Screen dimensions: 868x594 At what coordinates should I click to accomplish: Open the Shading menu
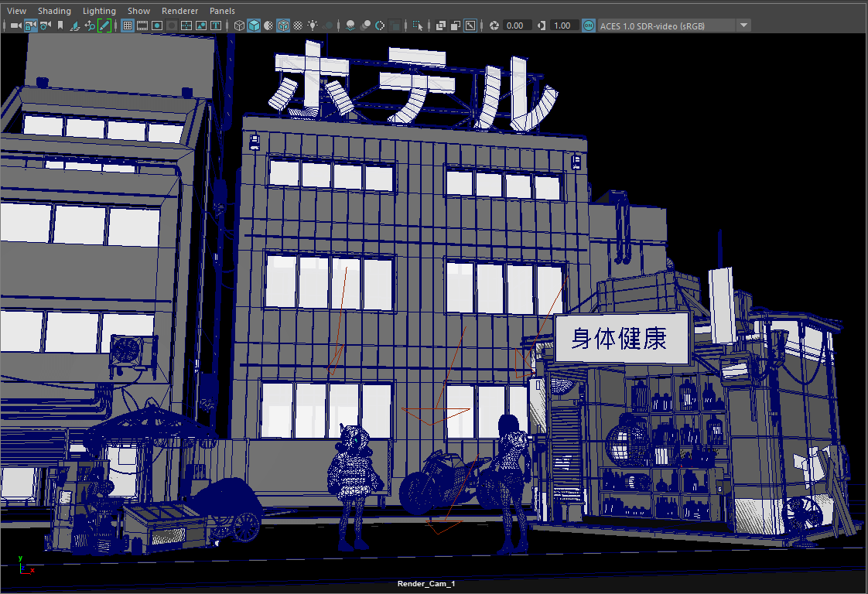click(54, 11)
